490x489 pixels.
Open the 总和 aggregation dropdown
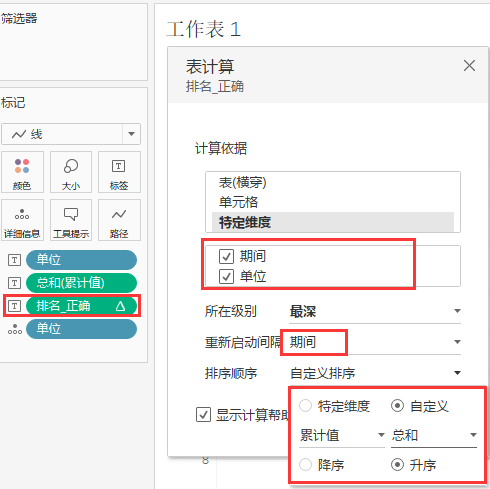coord(434,435)
